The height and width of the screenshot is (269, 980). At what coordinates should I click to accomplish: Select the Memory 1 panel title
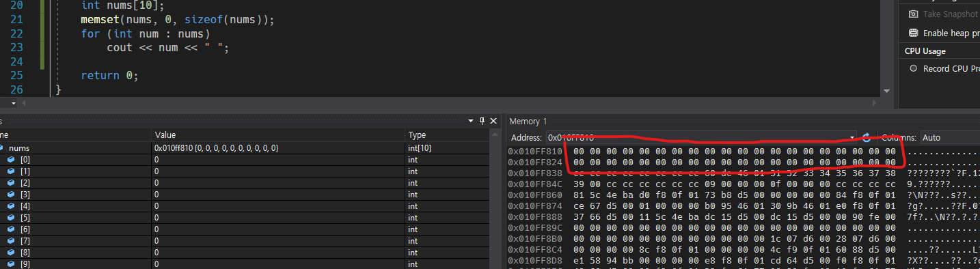point(528,121)
